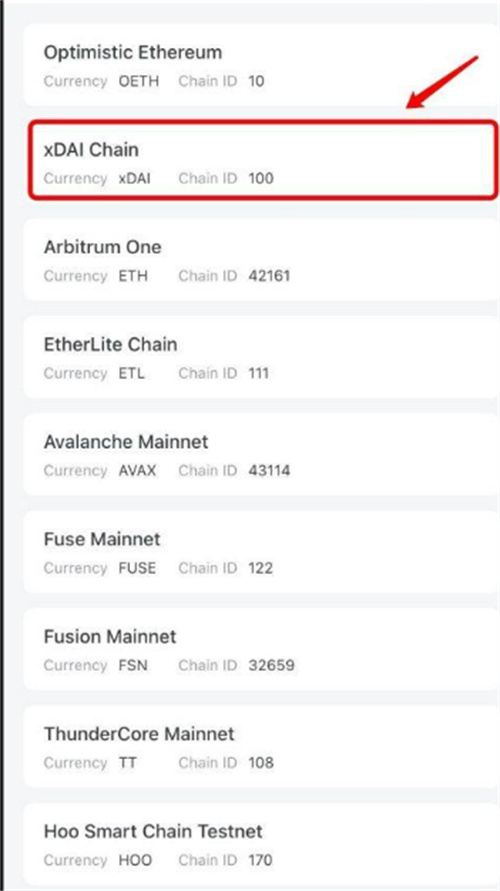Click the HOO currency symbol
The height and width of the screenshot is (891, 500).
(135, 860)
